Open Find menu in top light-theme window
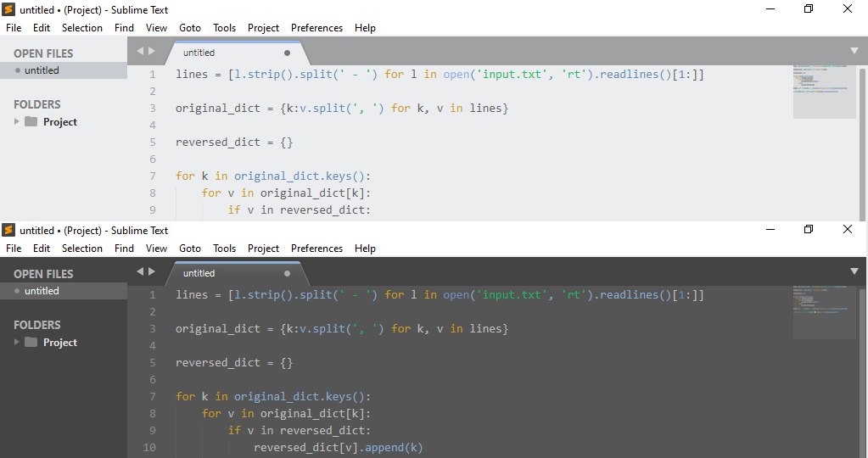 [x=124, y=28]
